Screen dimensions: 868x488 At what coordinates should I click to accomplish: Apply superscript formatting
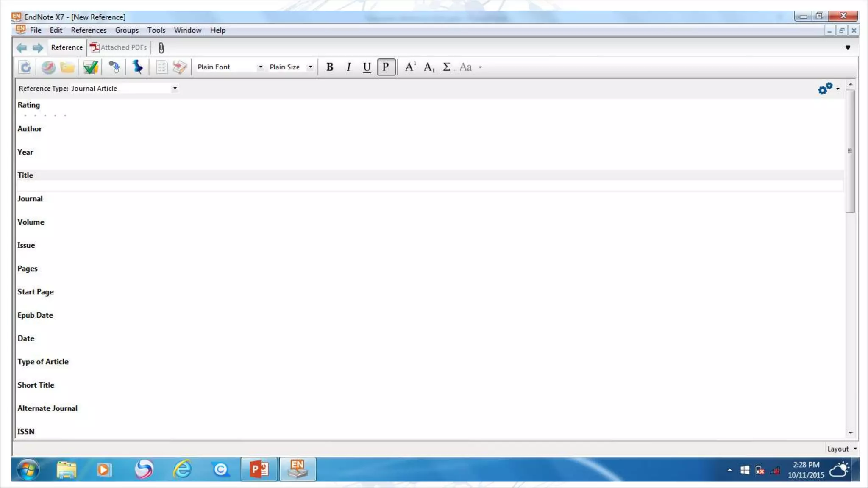[x=410, y=67]
